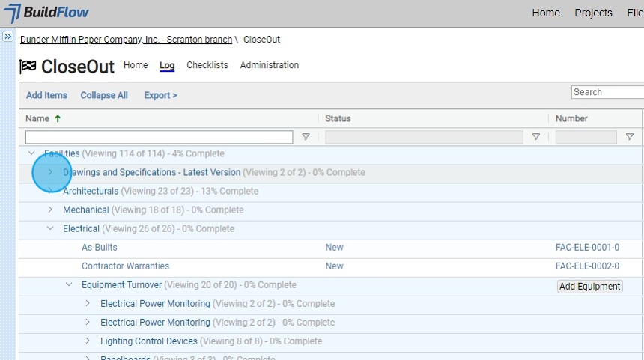Select the Equipment Turnover row label

click(121, 285)
